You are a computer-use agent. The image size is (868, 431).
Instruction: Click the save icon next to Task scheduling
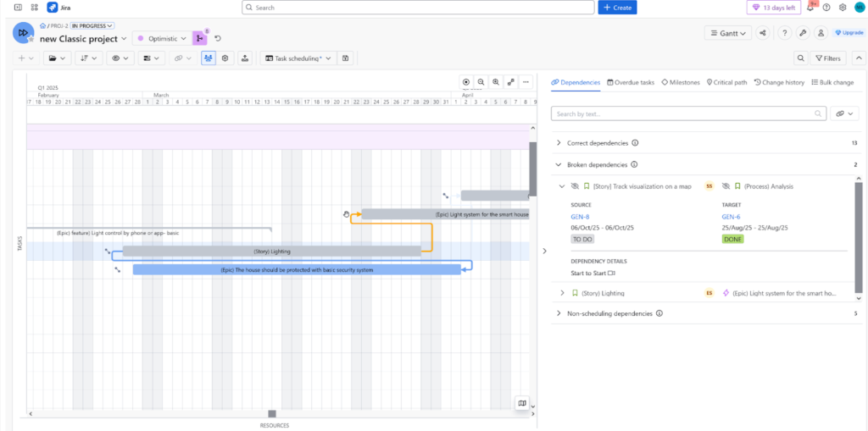[345, 58]
